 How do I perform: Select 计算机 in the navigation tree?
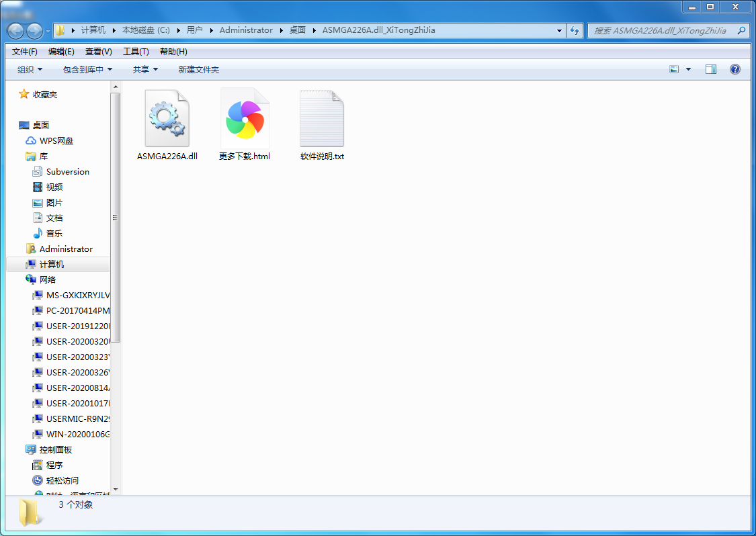(52, 264)
